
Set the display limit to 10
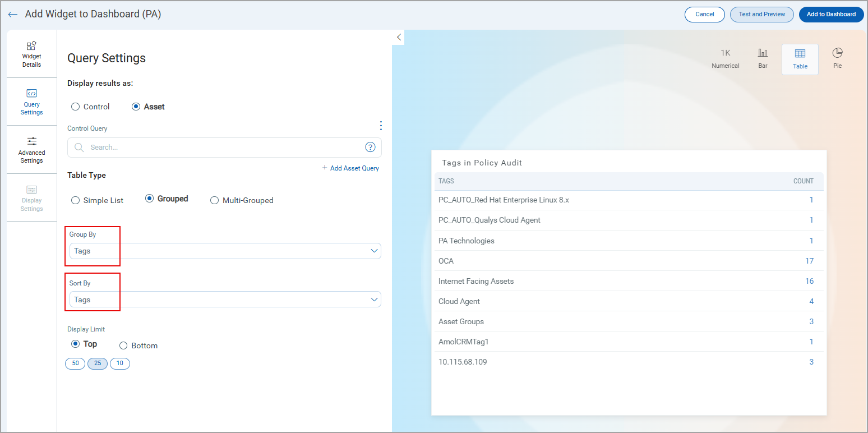(x=120, y=363)
